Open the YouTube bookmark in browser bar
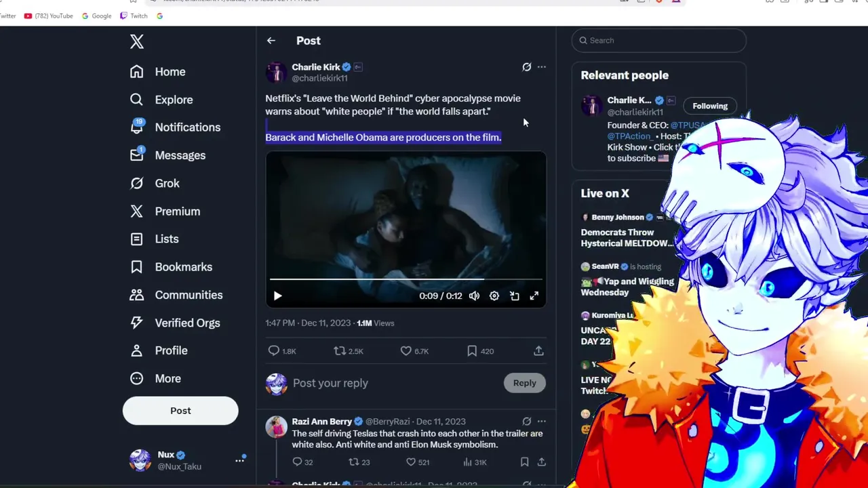 click(48, 16)
